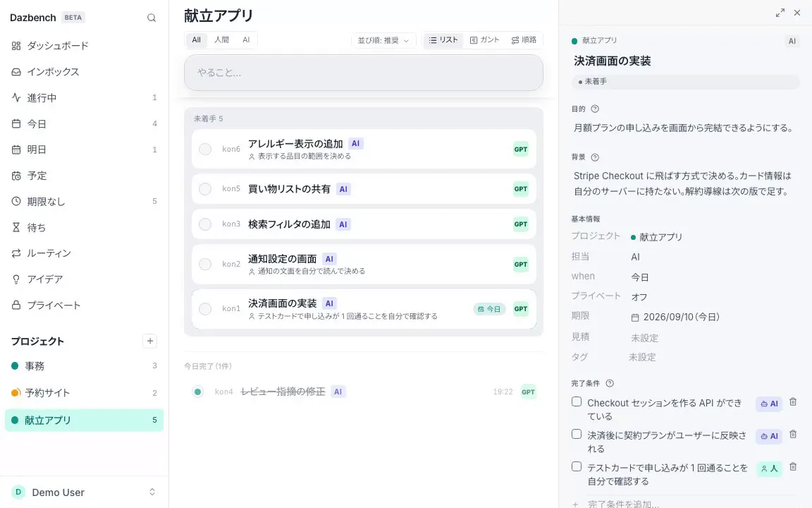The image size is (812, 508).
Task: Select the AI filter tab
Action: (x=246, y=40)
